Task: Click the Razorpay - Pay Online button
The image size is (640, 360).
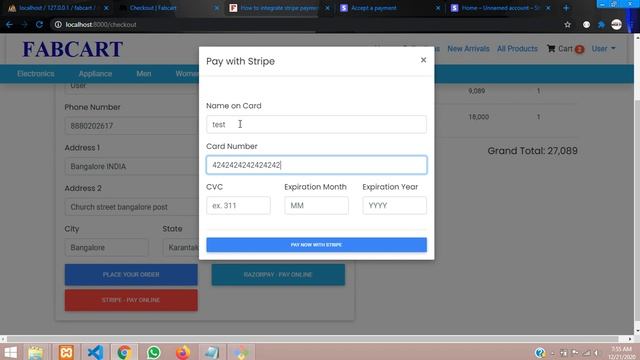Action: (x=278, y=275)
